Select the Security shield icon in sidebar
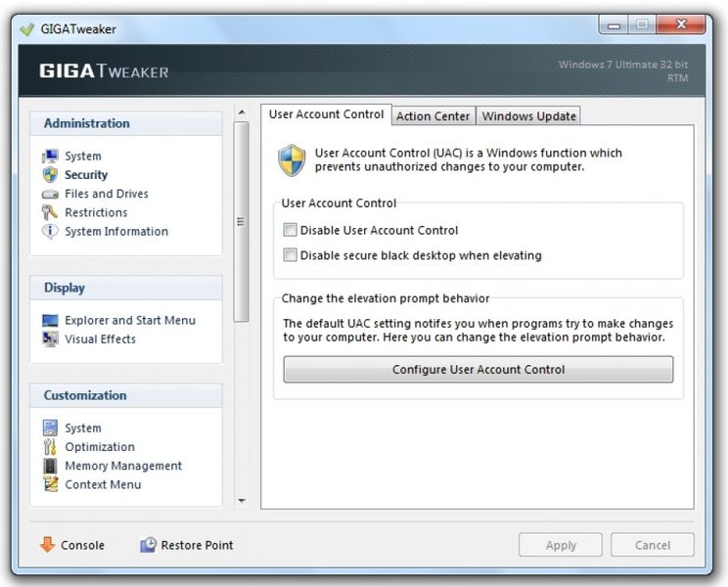 pyautogui.click(x=50, y=175)
